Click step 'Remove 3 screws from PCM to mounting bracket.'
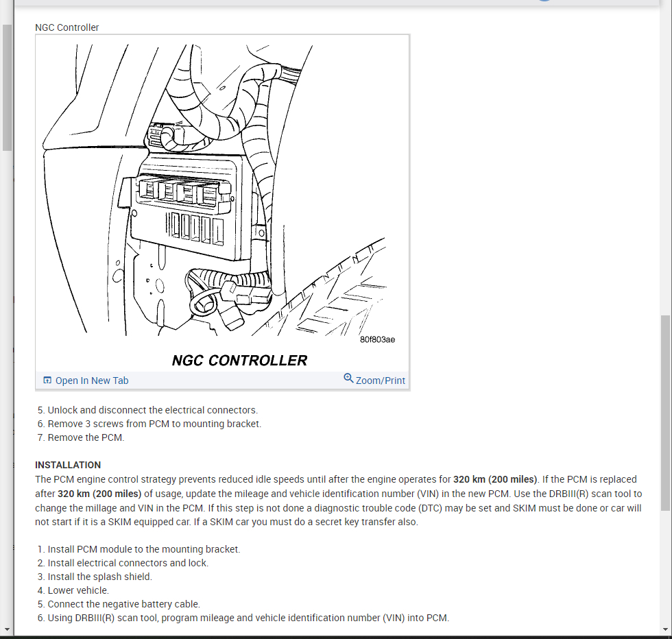The width and height of the screenshot is (672, 639). click(x=154, y=424)
